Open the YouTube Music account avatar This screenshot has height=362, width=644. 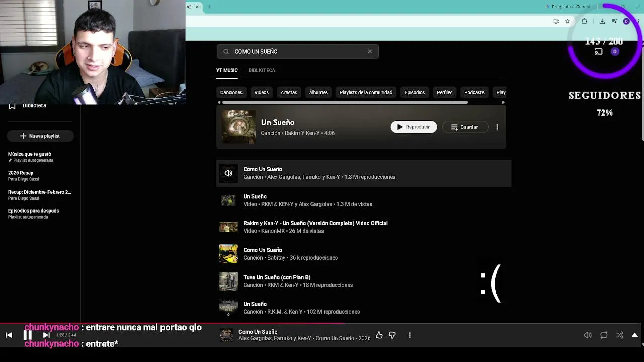pyautogui.click(x=615, y=52)
